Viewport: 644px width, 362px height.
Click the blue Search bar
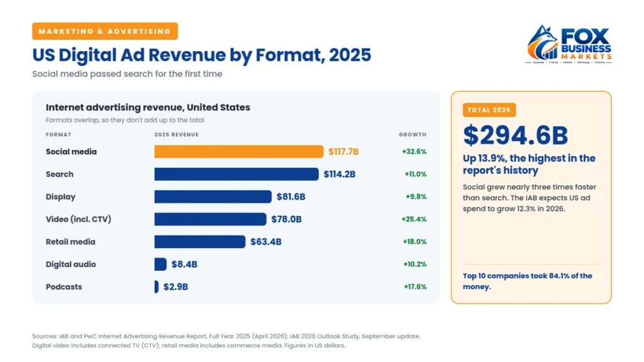point(236,174)
